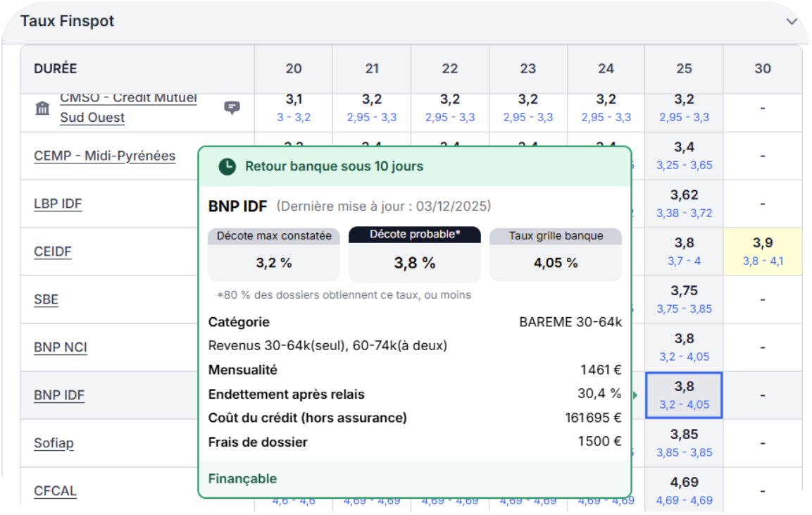Open the SBE bank link

[x=46, y=299]
